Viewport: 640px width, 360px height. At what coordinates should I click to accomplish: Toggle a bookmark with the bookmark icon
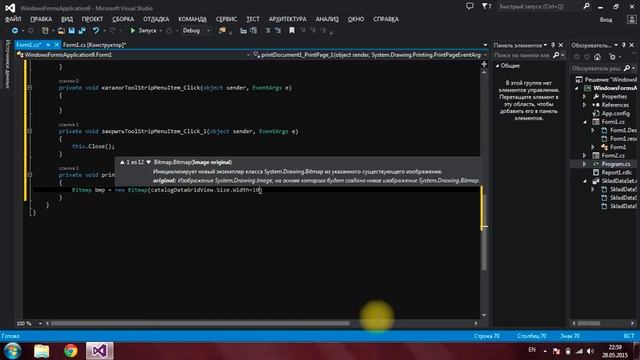tap(292, 31)
